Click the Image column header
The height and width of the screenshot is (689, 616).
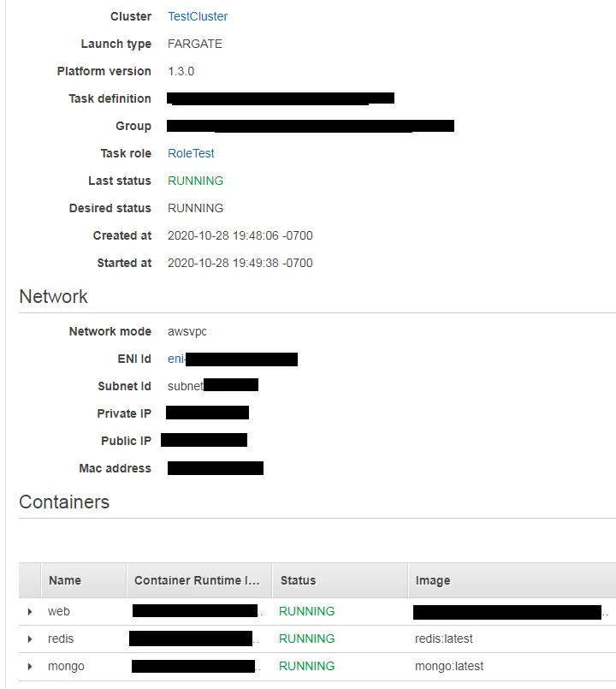click(x=432, y=580)
